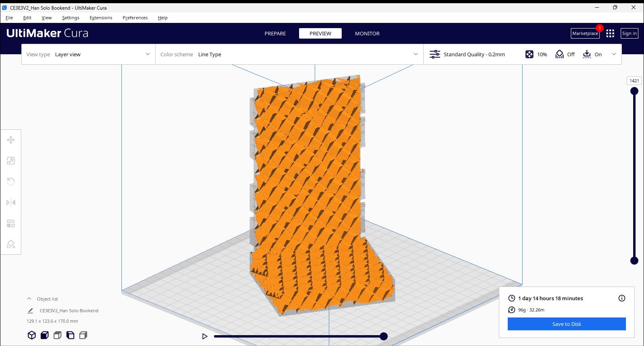The image size is (644, 346).
Task: Click the Sign in button
Action: (x=629, y=33)
